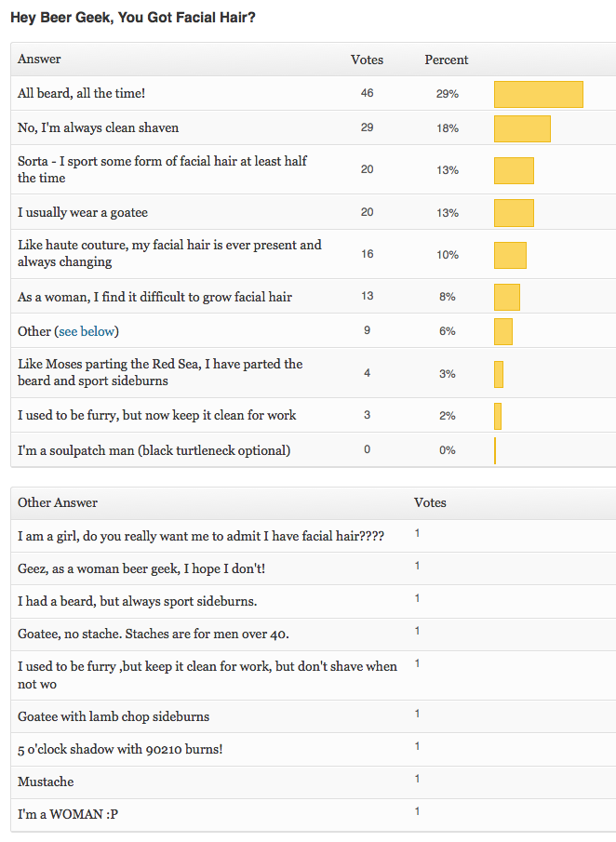
Task: Click the poll title heading
Action: click(x=132, y=18)
